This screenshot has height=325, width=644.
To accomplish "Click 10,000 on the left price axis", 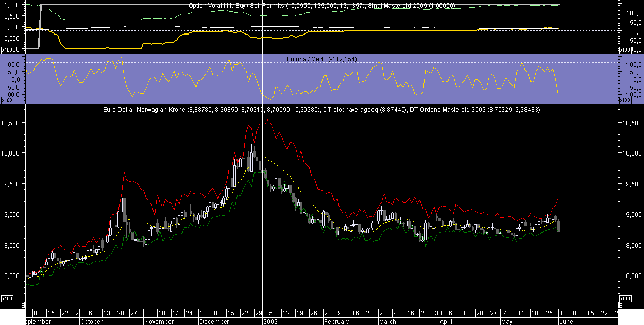I will 9,153.
